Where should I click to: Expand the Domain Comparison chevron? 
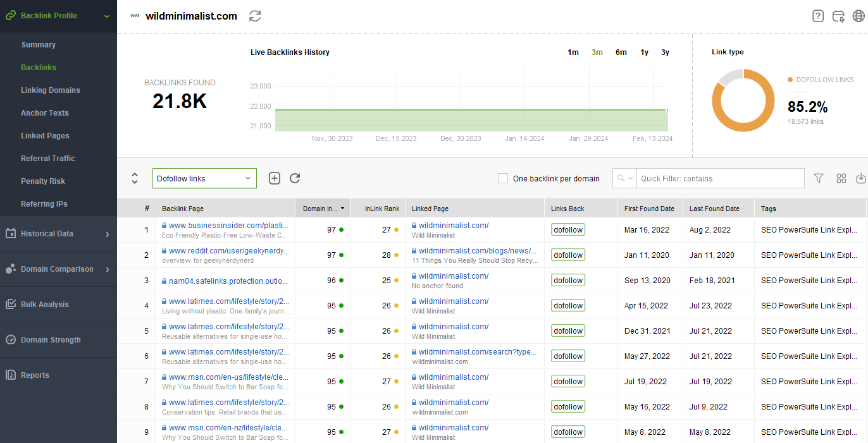[108, 269]
